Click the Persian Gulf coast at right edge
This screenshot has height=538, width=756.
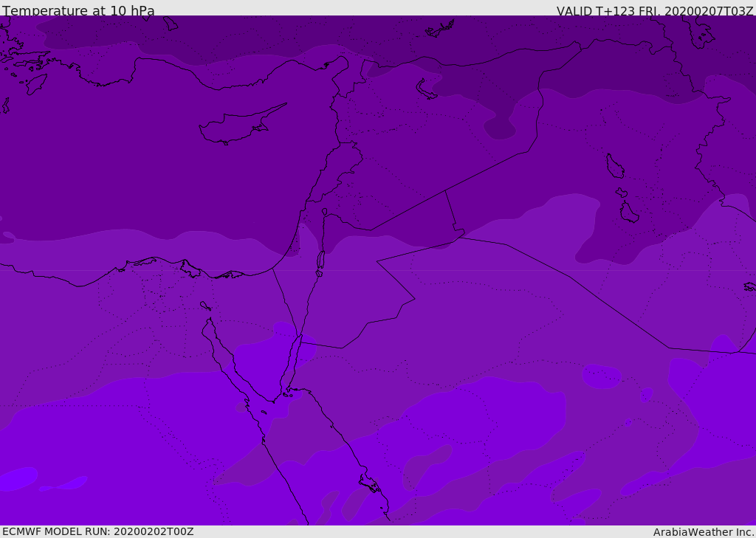(x=749, y=286)
